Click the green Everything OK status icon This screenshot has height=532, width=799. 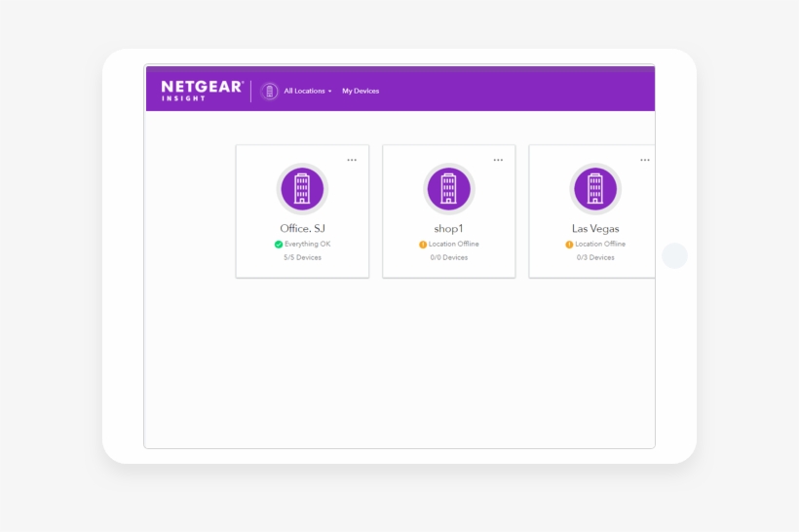tap(279, 245)
